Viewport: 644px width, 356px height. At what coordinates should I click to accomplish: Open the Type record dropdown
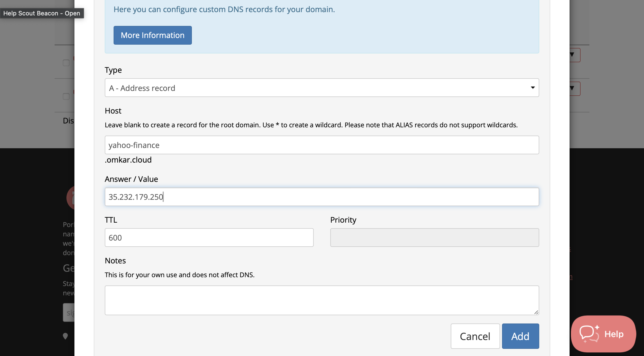321,88
